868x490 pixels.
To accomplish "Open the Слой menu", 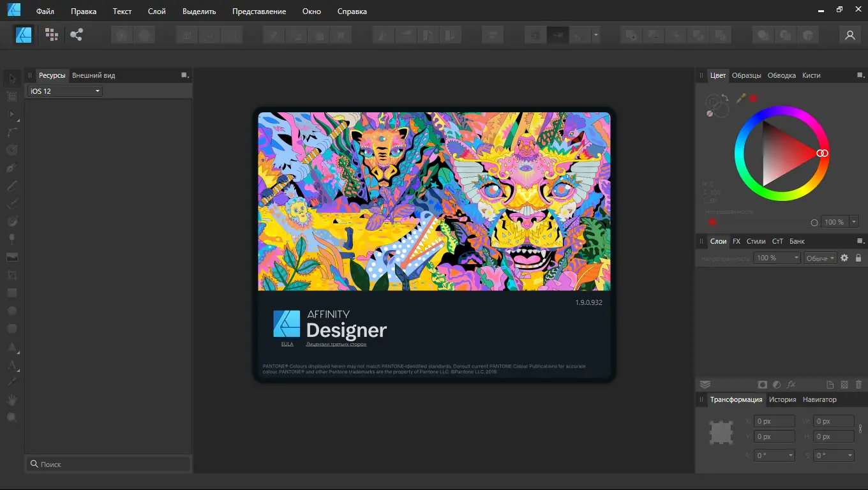I will [x=156, y=11].
